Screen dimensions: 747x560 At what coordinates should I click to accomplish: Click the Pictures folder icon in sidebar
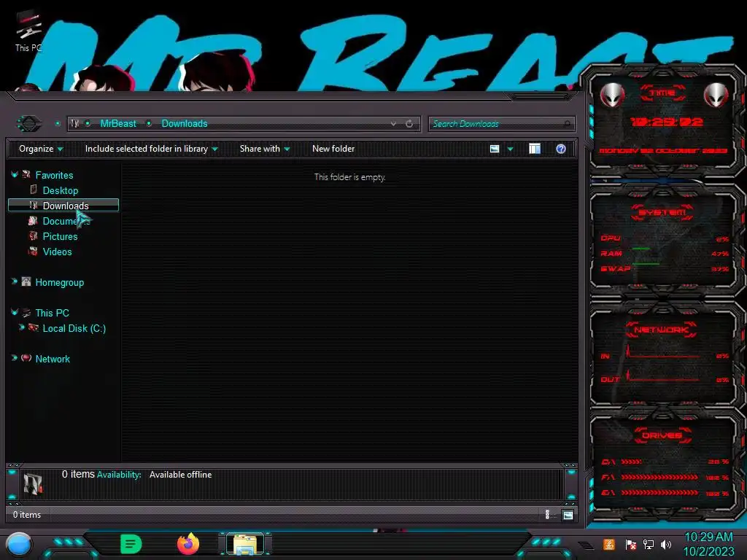click(x=33, y=236)
